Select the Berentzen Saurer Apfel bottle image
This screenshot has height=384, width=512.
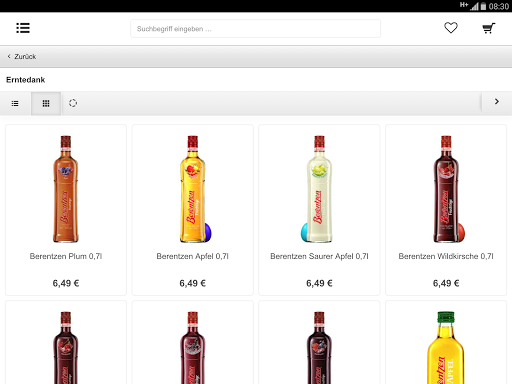[x=319, y=189]
